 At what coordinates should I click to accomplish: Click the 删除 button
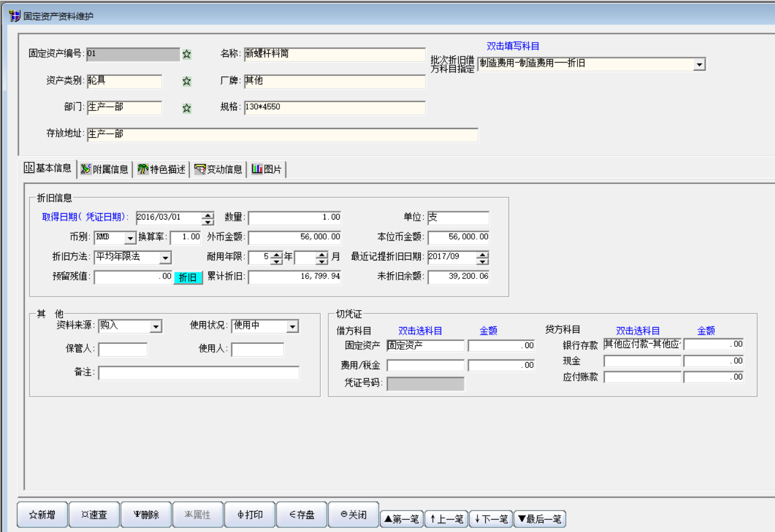tap(146, 514)
